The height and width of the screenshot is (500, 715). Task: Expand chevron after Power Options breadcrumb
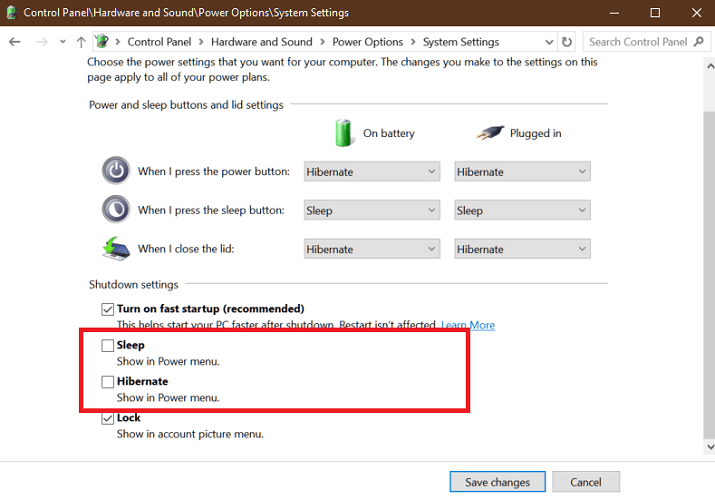tap(413, 42)
